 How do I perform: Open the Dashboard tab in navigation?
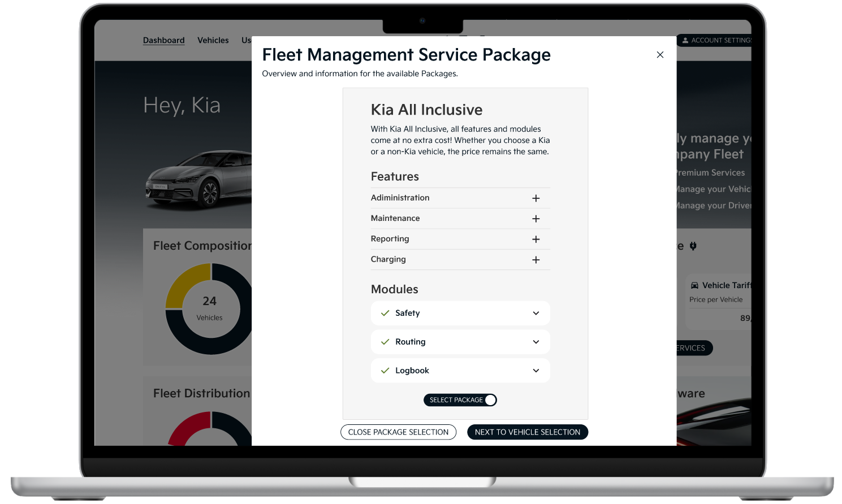[163, 41]
